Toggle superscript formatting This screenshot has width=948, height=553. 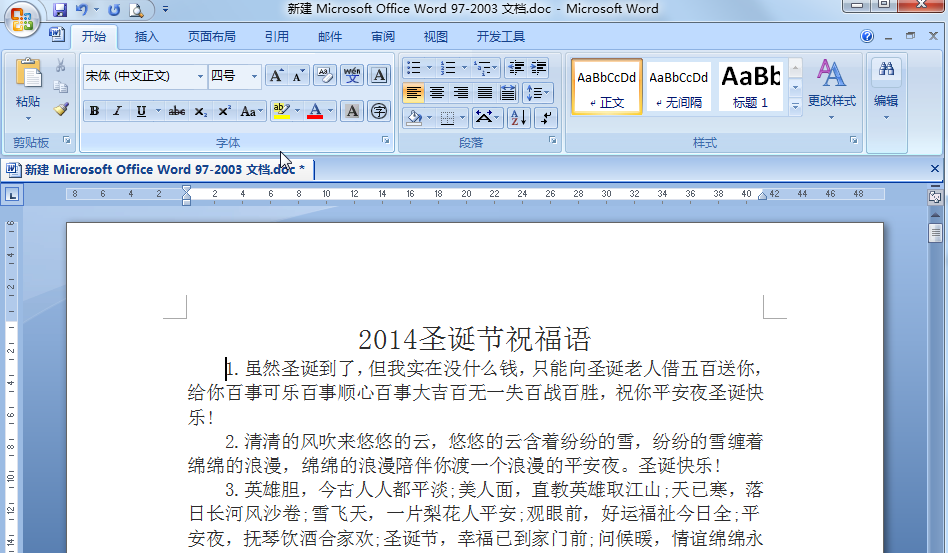[x=224, y=111]
